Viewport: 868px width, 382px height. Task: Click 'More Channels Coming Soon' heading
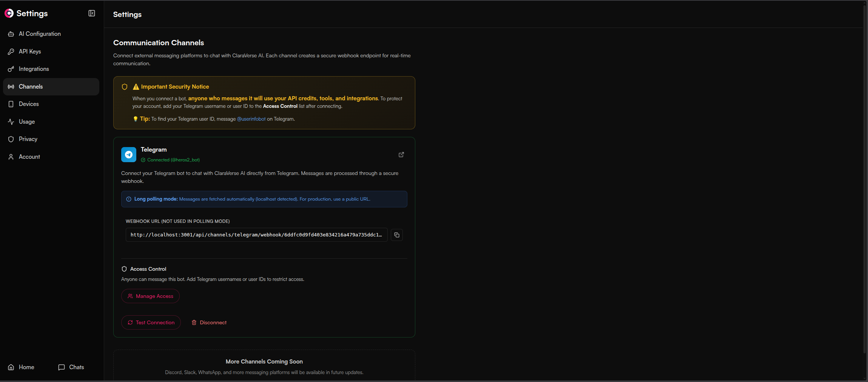[x=264, y=362]
